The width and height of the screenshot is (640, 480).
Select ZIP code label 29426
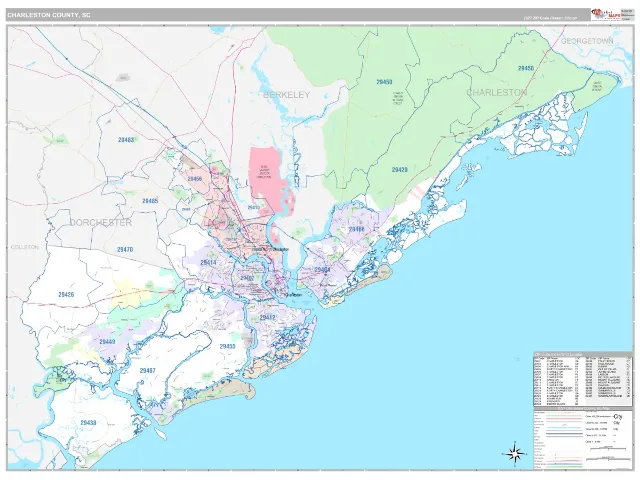[x=66, y=294]
